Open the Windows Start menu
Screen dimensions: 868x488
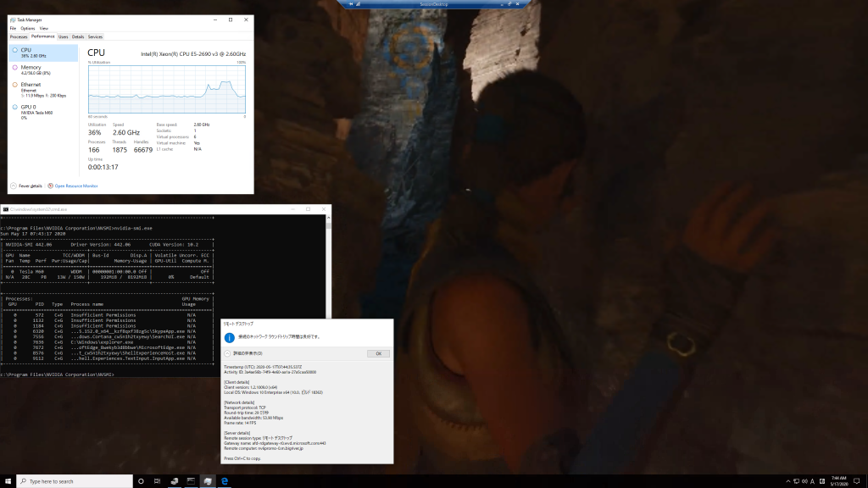coord(8,481)
